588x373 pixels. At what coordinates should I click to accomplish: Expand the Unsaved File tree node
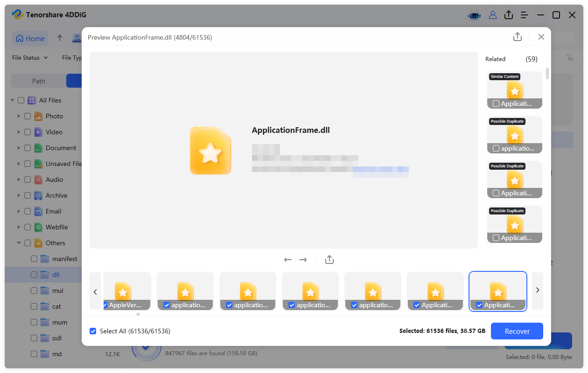(x=19, y=164)
